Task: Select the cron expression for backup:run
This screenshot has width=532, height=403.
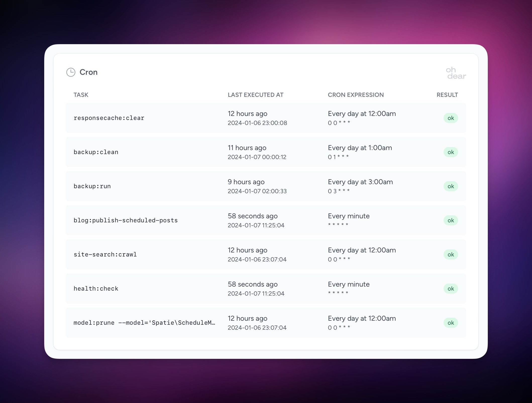Action: [339, 191]
